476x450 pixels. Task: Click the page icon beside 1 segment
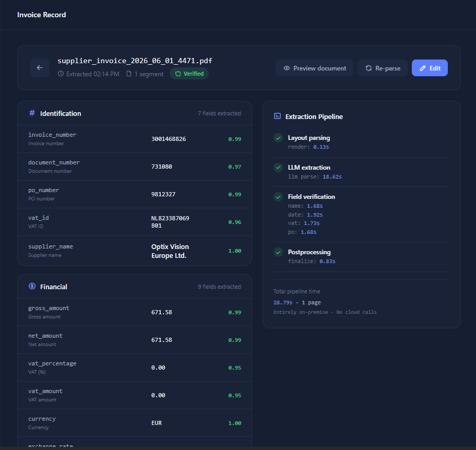129,74
